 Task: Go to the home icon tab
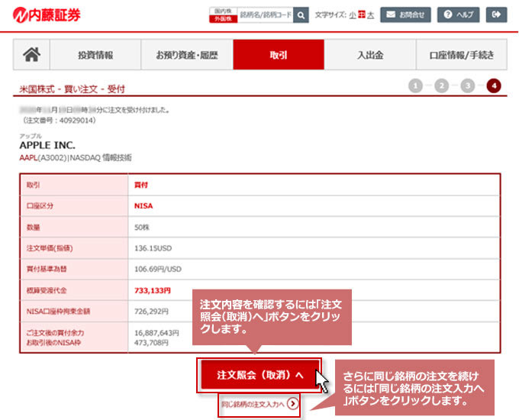[31, 55]
